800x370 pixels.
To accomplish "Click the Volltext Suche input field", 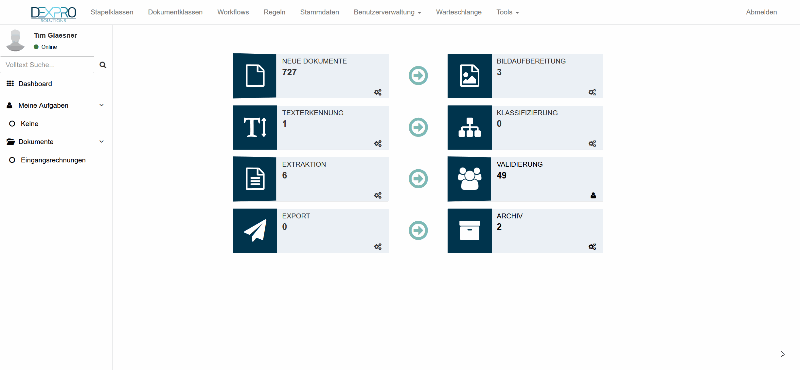I will [49, 65].
